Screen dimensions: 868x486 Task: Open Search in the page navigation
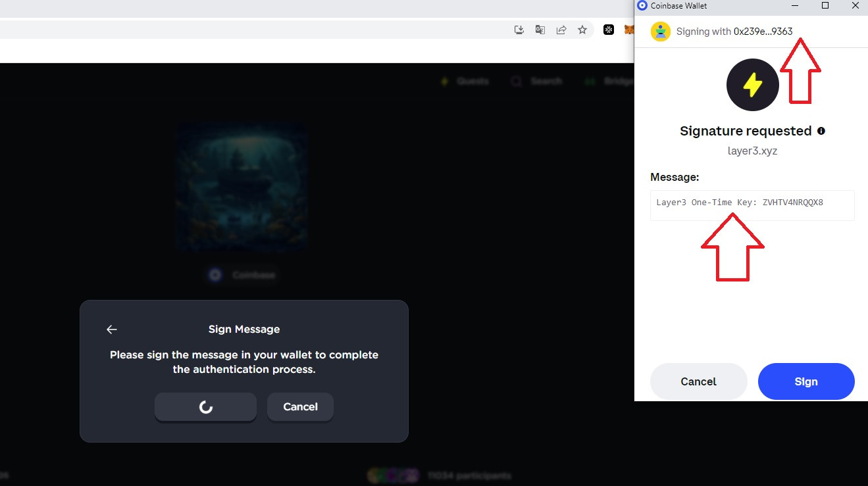537,82
